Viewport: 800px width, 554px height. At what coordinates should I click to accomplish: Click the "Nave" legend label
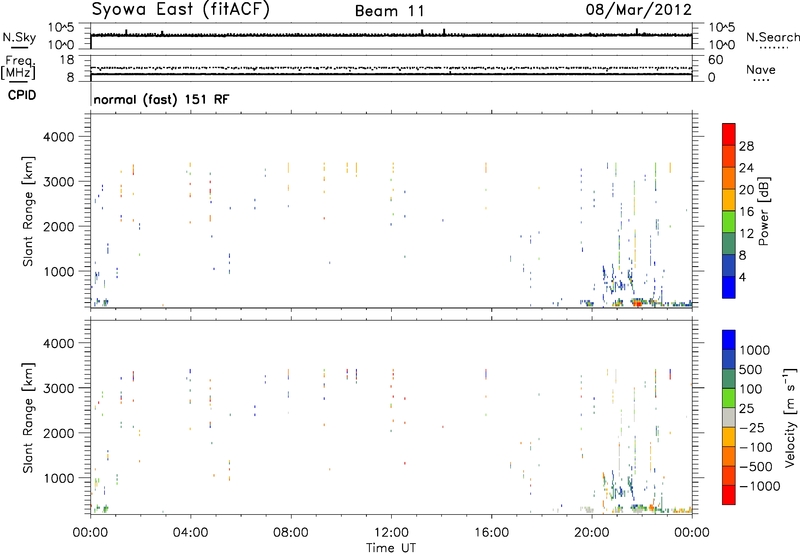761,70
